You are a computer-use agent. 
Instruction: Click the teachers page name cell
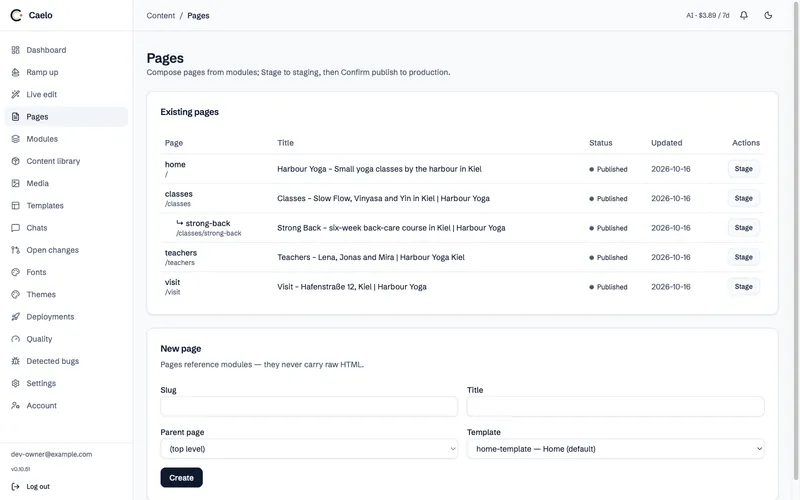click(181, 253)
